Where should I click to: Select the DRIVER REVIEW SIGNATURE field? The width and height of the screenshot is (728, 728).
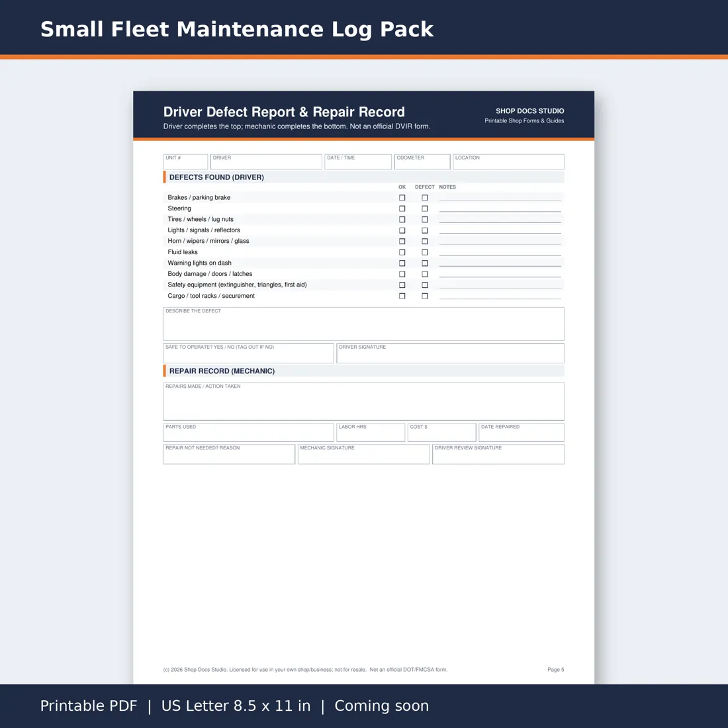pos(498,454)
